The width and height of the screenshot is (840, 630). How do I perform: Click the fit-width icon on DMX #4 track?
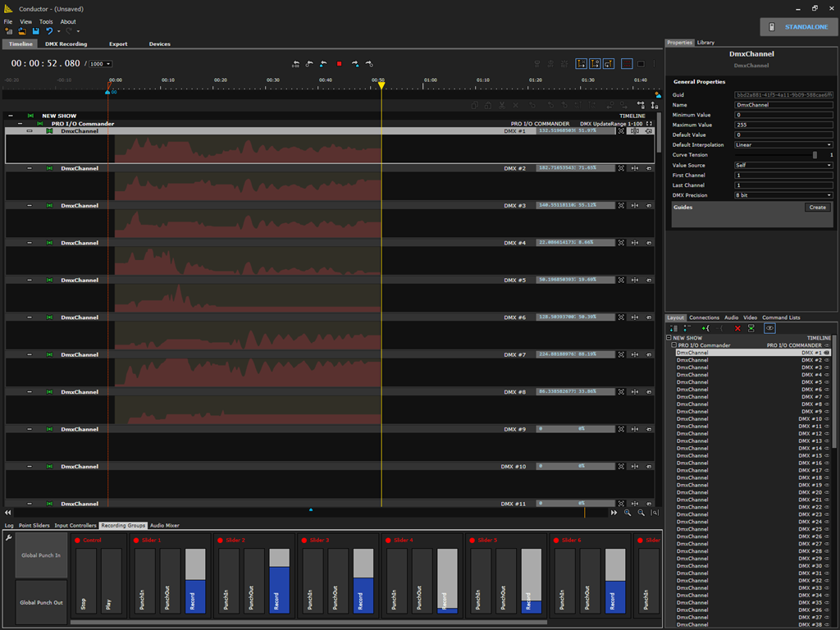pos(635,243)
